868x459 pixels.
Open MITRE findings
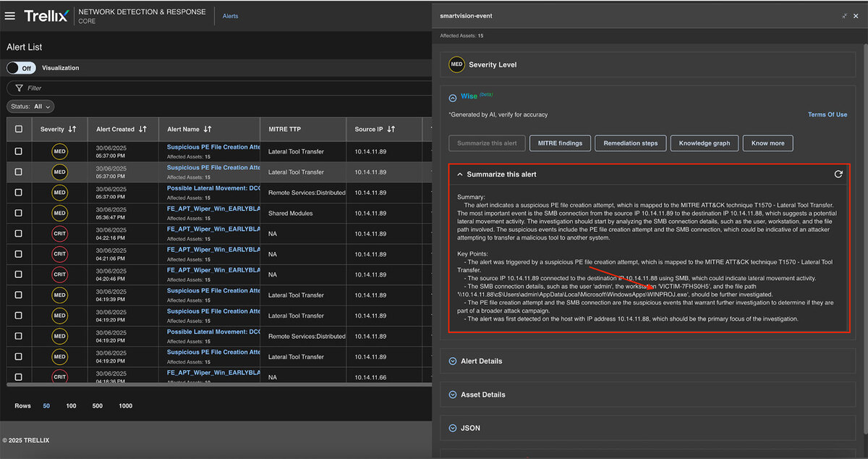click(561, 143)
